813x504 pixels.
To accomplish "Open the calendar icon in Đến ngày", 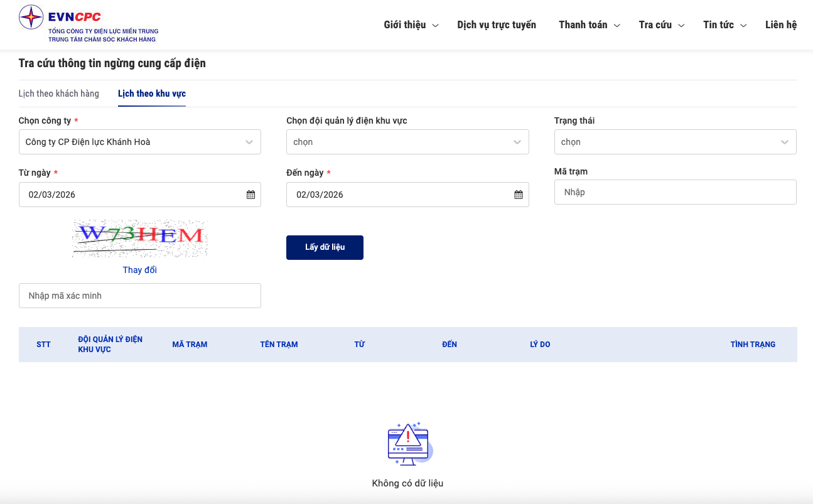I will coord(519,195).
